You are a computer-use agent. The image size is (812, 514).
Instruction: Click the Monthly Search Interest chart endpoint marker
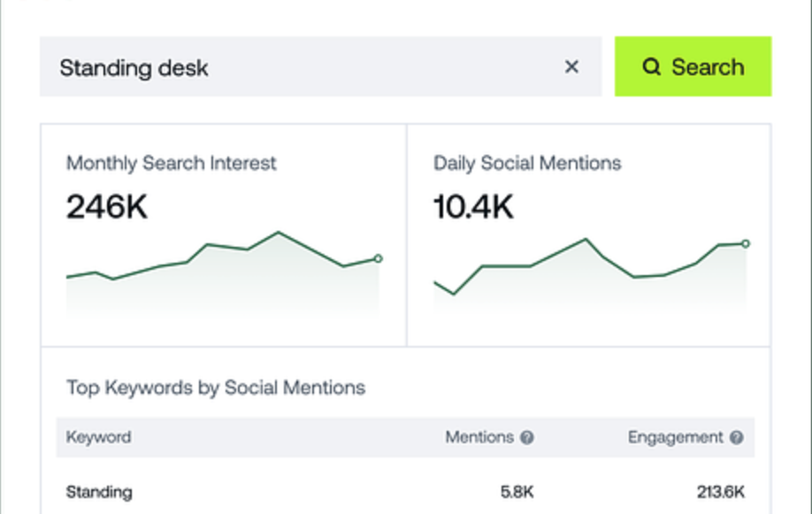[378, 258]
